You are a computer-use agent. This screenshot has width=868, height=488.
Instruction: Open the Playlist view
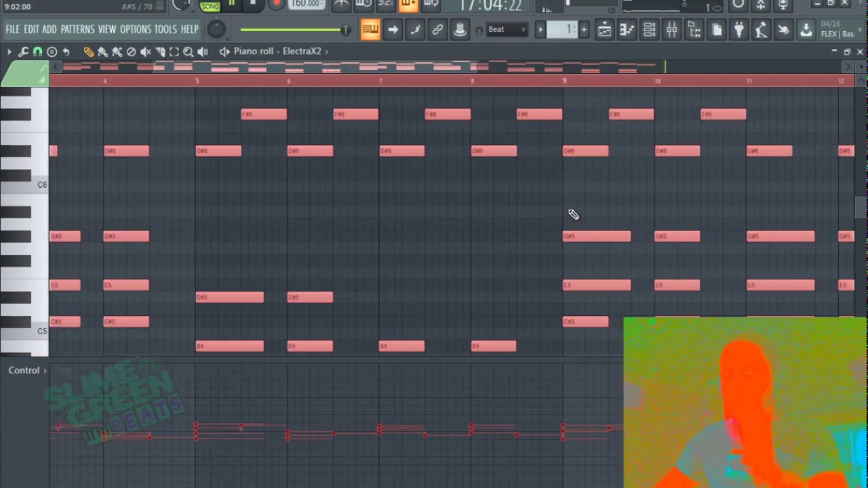(604, 30)
